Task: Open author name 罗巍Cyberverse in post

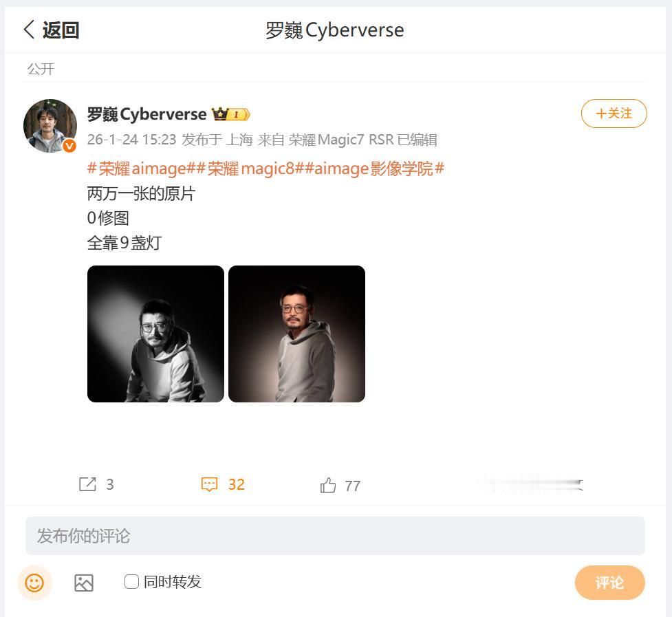Action: point(147,114)
